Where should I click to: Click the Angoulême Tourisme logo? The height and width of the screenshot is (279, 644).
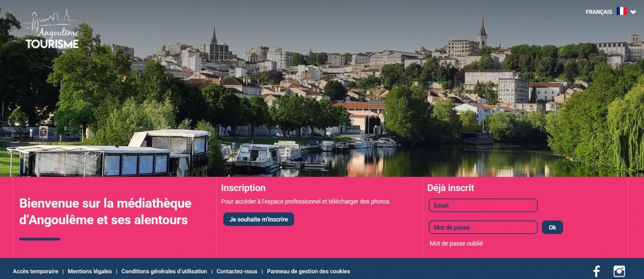52,30
